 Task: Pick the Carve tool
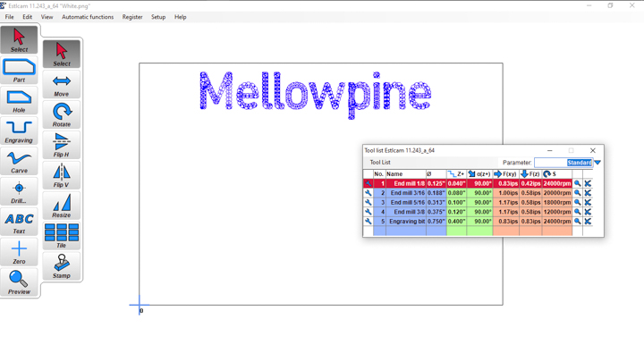pos(19,162)
